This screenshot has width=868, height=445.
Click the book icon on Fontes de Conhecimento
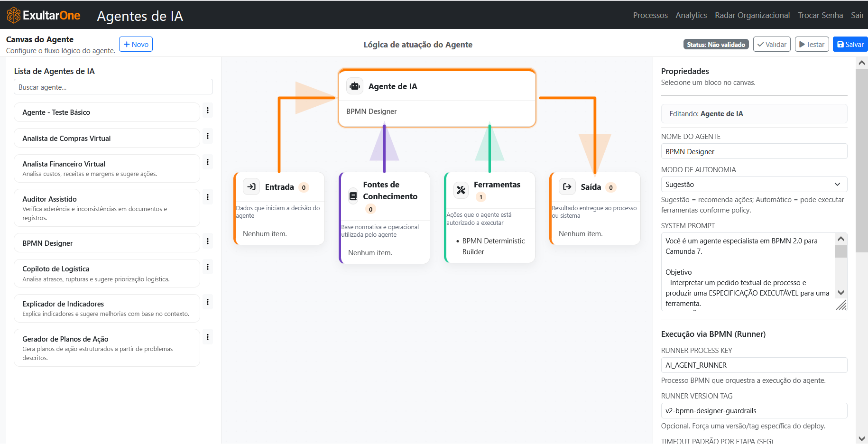click(x=352, y=196)
